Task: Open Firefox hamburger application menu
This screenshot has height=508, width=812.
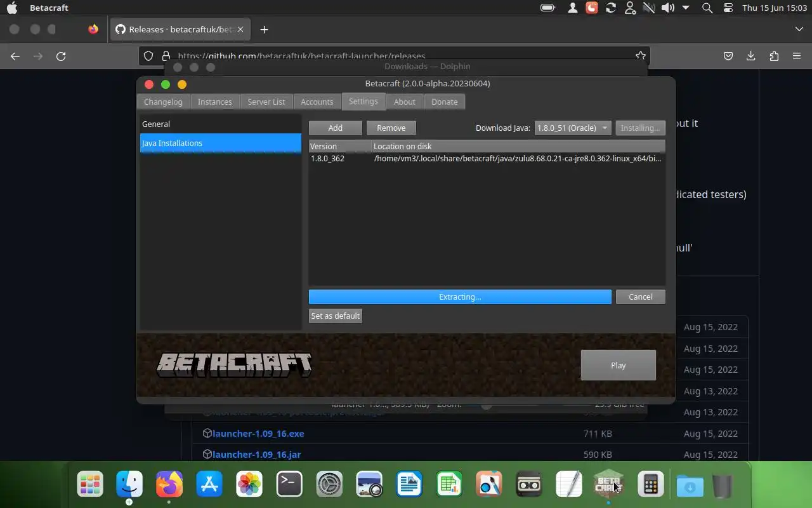Action: coord(797,56)
